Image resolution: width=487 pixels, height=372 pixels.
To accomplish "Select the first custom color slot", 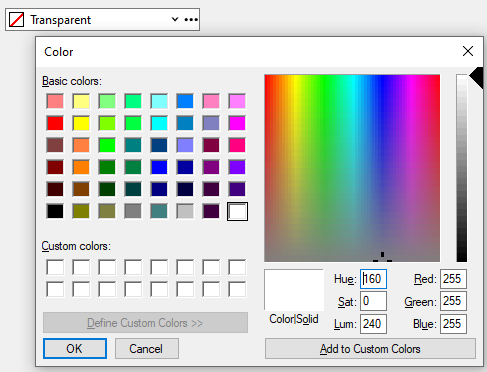I will 55,267.
